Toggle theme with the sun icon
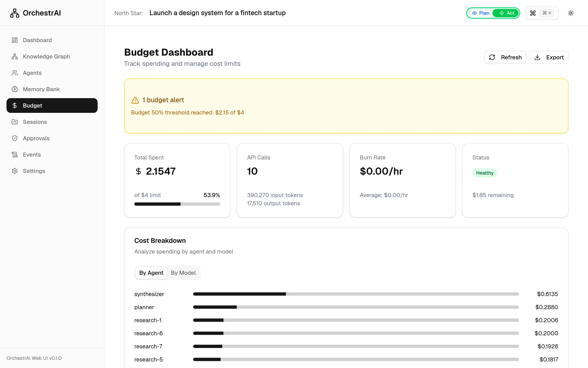The image size is (588, 368). [x=571, y=13]
